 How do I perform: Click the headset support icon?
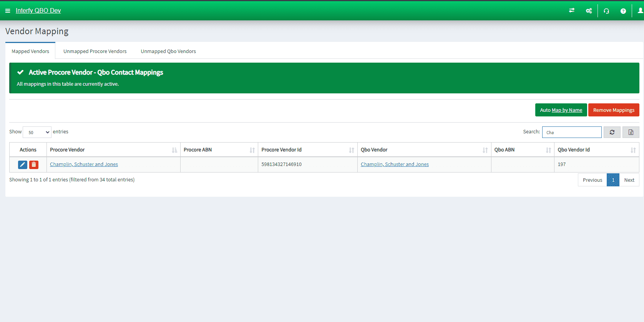click(x=606, y=11)
